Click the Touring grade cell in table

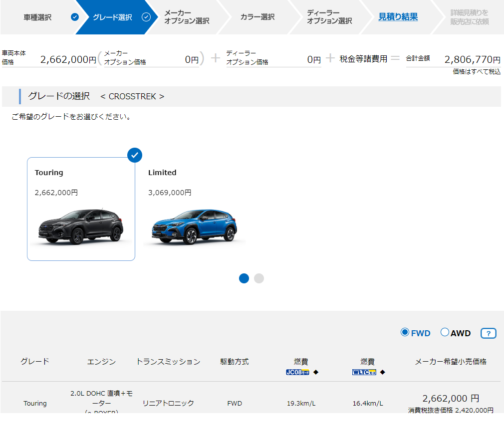point(35,403)
